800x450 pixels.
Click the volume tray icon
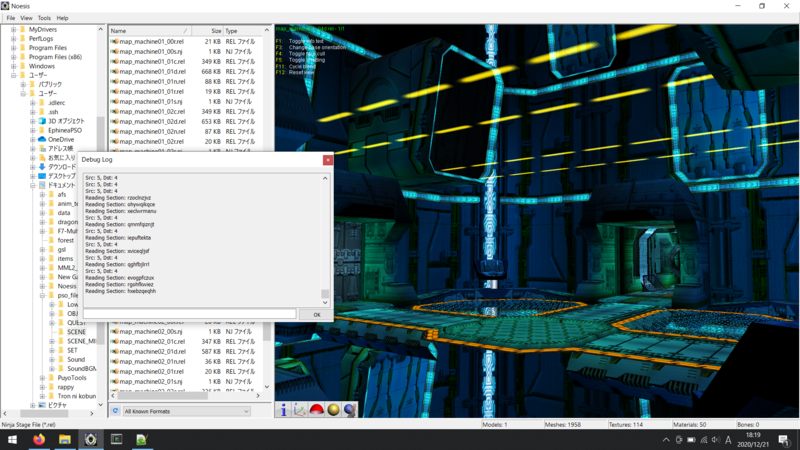pos(716,440)
